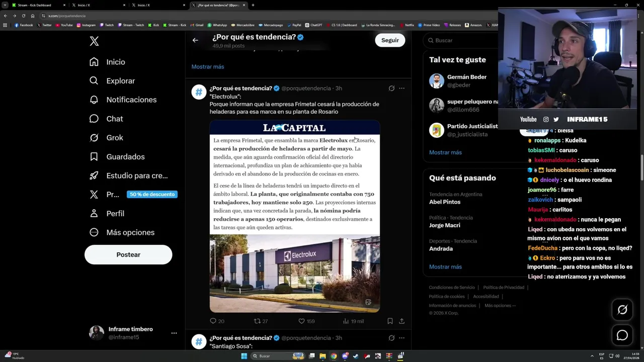
Task: Click the browser home button
Action: (33, 16)
